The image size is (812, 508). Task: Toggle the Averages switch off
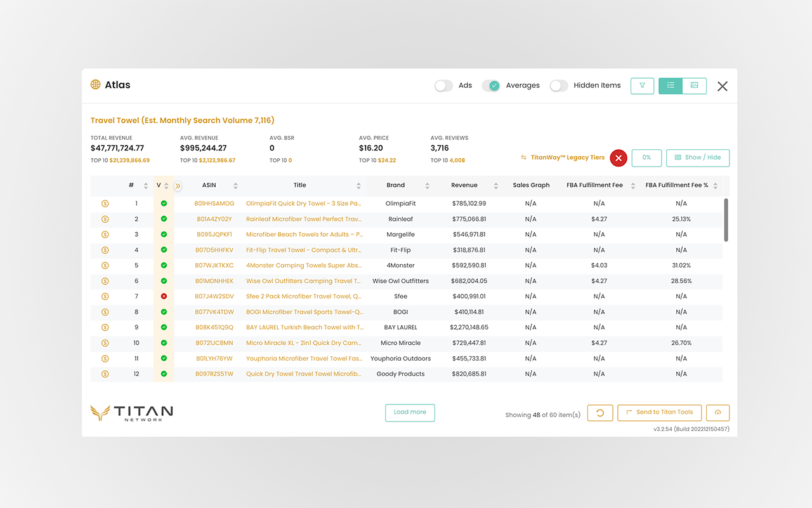pyautogui.click(x=491, y=86)
